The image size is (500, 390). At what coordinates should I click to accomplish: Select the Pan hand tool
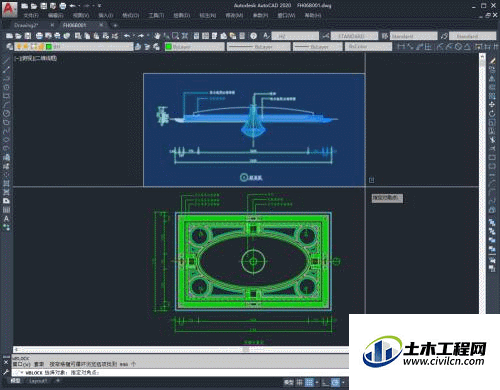157,36
